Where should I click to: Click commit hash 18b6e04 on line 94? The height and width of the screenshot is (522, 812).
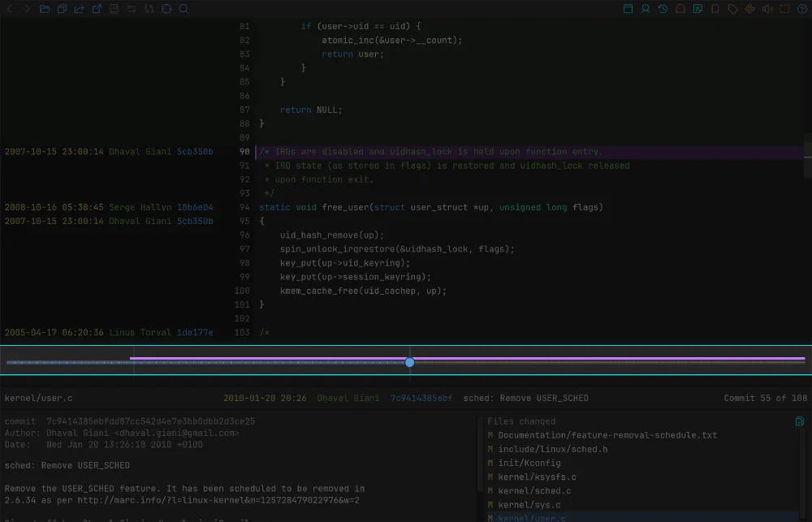pyautogui.click(x=195, y=207)
